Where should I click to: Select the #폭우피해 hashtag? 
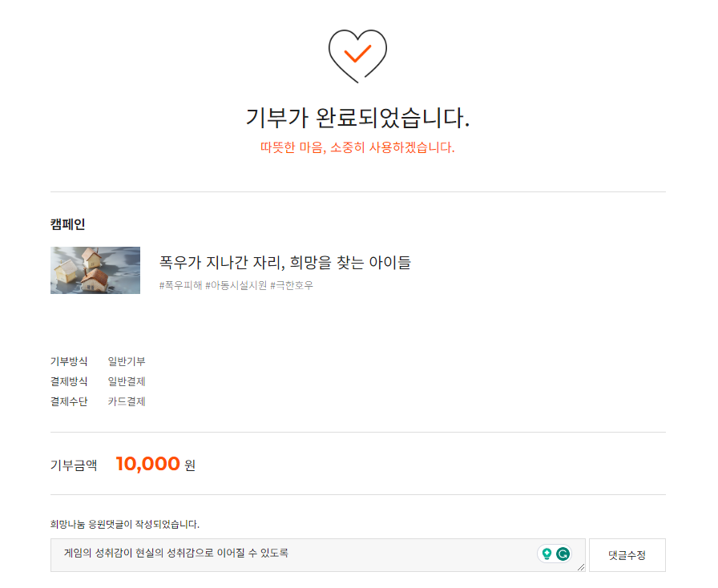(180, 285)
